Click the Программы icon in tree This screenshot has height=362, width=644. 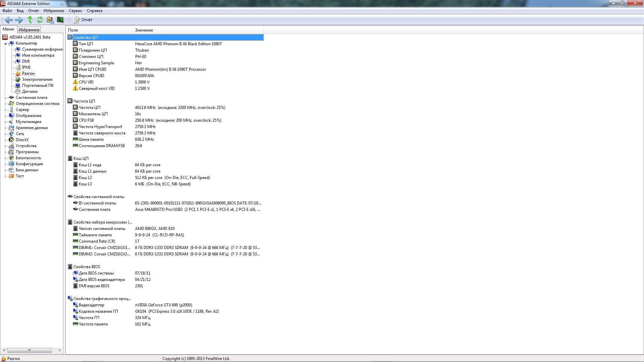pyautogui.click(x=11, y=152)
